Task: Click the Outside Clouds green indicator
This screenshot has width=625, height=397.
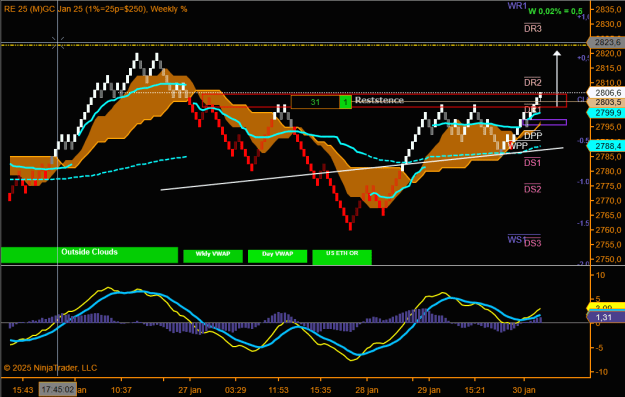Action: coord(89,255)
